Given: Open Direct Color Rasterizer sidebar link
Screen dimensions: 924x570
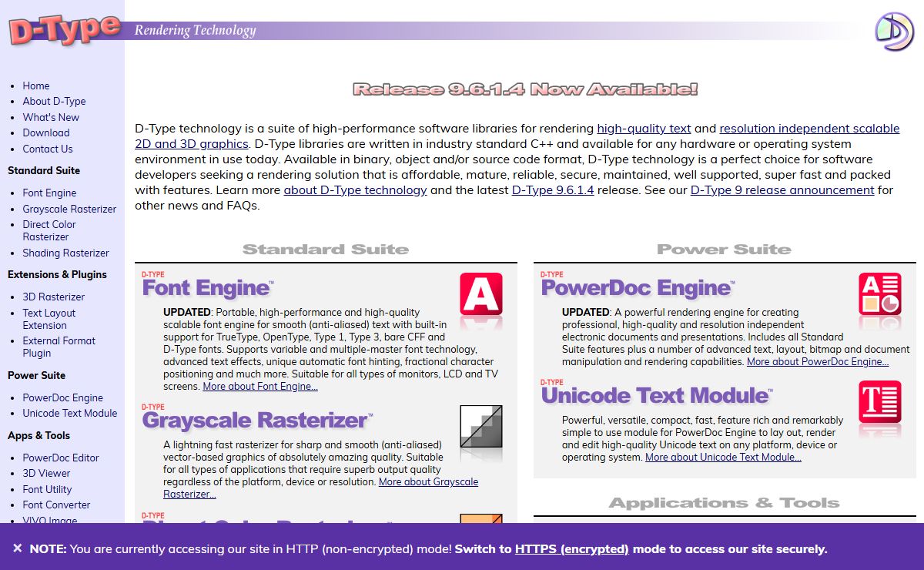Looking at the screenshot, I should click(49, 230).
